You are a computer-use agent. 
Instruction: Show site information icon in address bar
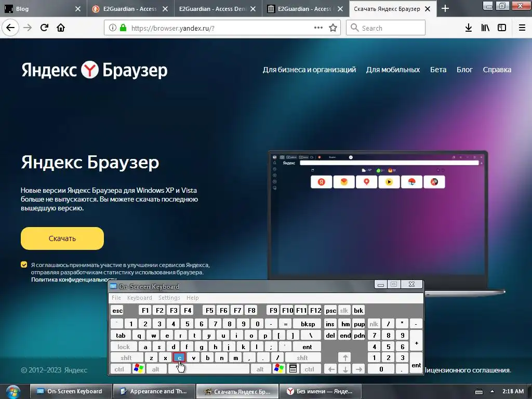[x=113, y=28]
